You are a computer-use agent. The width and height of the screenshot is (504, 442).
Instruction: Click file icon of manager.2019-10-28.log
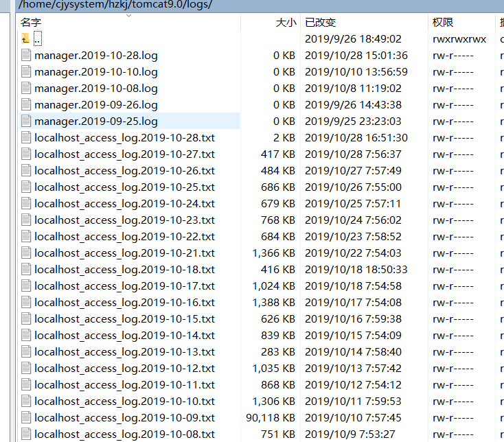[26, 56]
